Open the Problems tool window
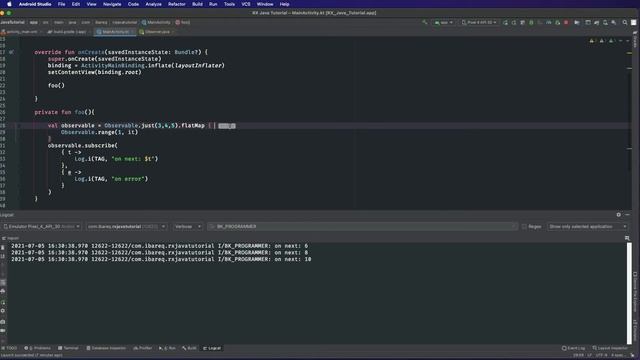 coord(38,348)
